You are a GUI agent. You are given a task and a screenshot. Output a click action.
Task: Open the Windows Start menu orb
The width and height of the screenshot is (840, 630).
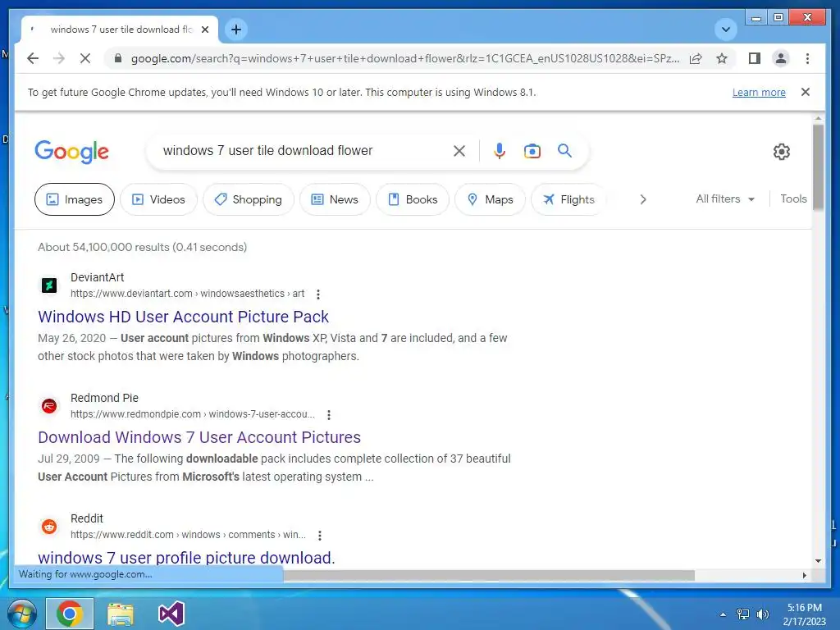(x=21, y=614)
